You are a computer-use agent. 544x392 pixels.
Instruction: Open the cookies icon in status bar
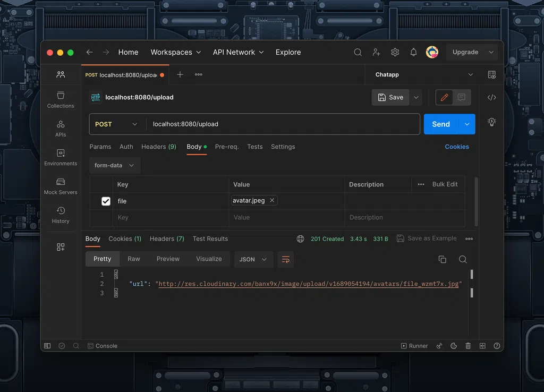pos(454,346)
